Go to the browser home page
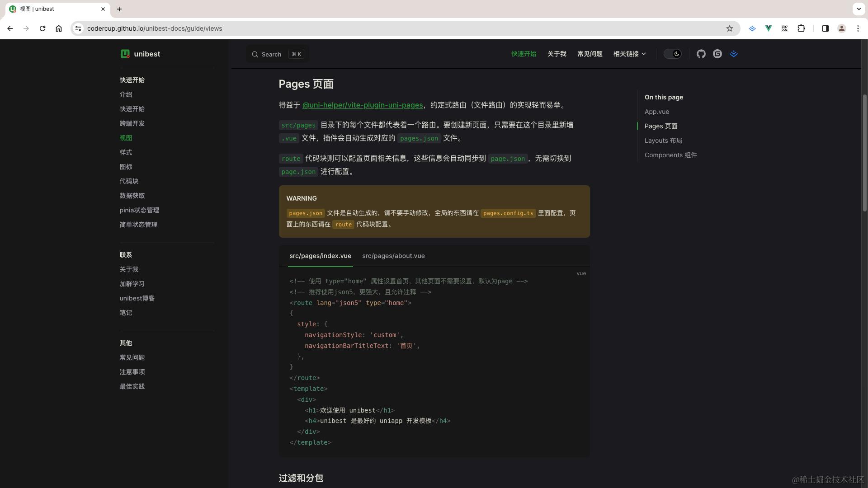Viewport: 868px width, 488px height. pyautogui.click(x=59, y=28)
